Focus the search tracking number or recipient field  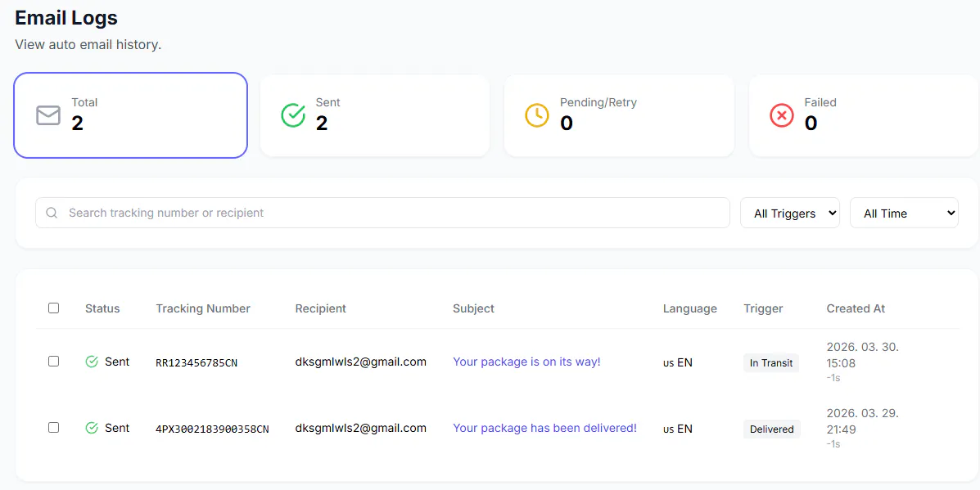click(x=382, y=213)
